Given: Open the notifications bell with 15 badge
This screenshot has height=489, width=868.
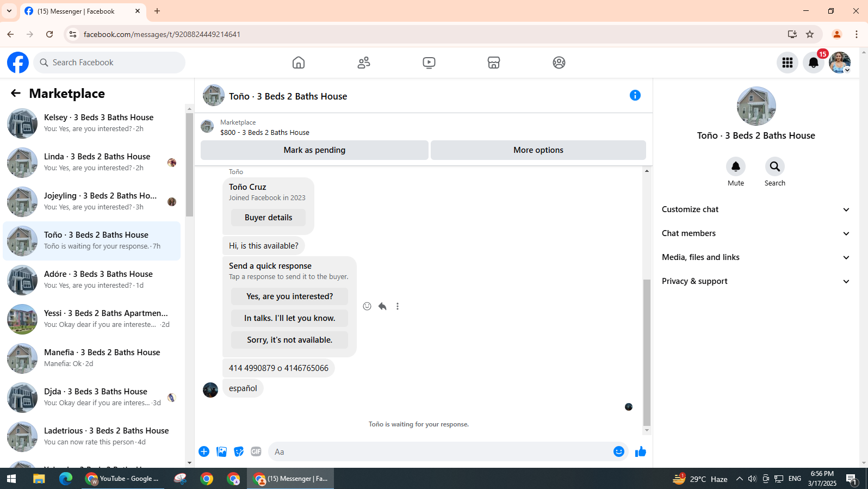Looking at the screenshot, I should coord(814,63).
